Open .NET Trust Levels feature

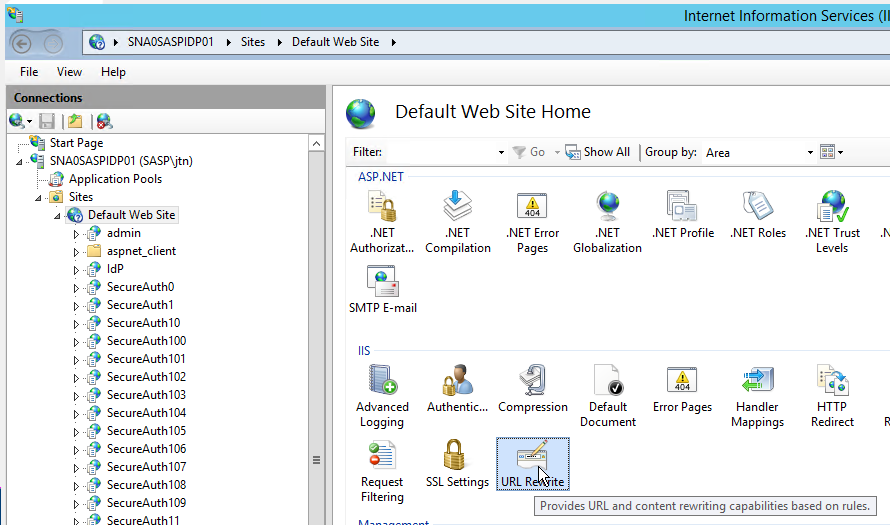[x=832, y=222]
